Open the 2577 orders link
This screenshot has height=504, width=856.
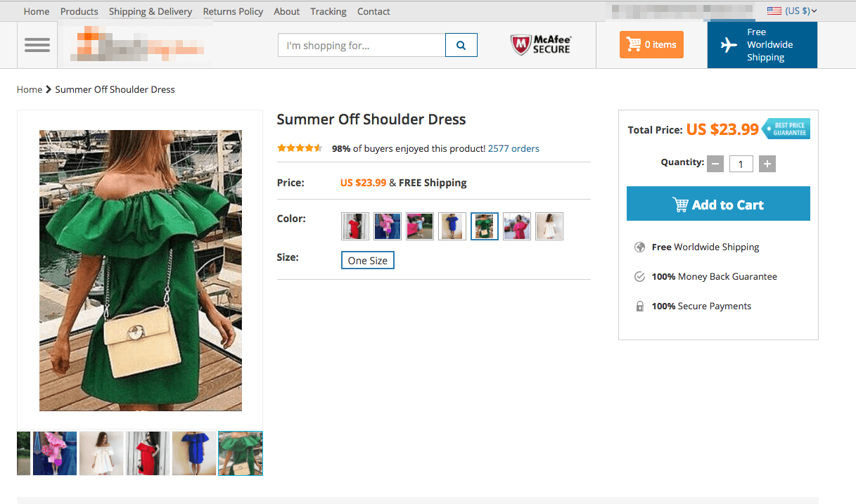[x=513, y=148]
